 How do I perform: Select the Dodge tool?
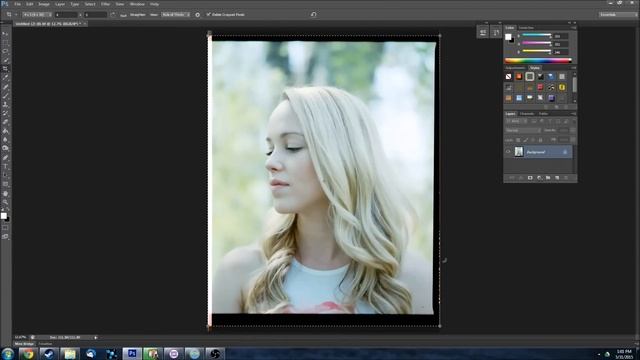[x=5, y=149]
